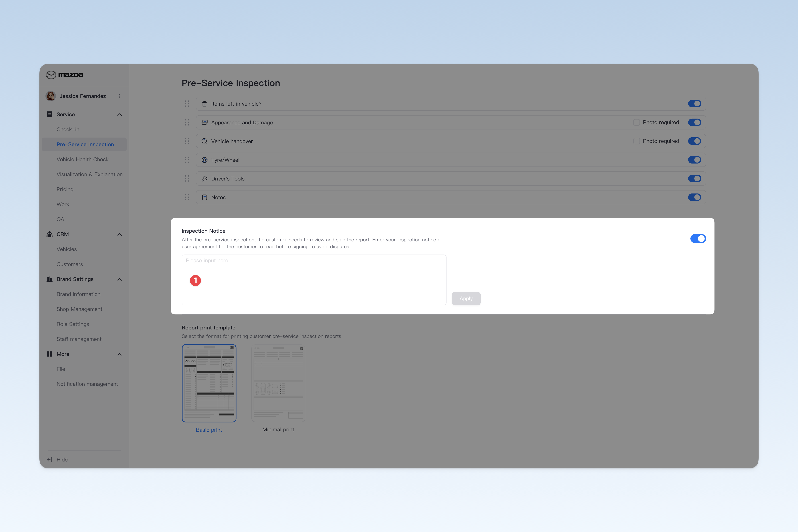This screenshot has height=532, width=798.
Task: Collapse the CRM section chevron
Action: 119,234
